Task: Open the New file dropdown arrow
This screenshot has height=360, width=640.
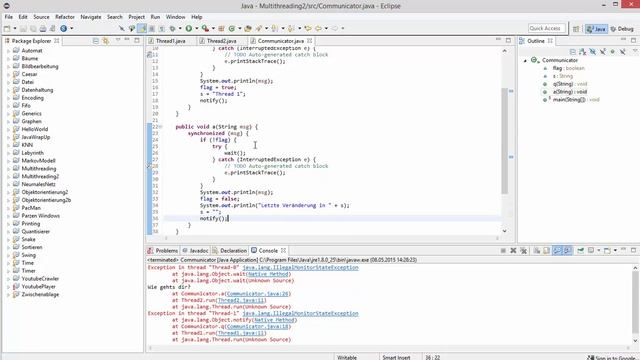Action: pos(15,29)
